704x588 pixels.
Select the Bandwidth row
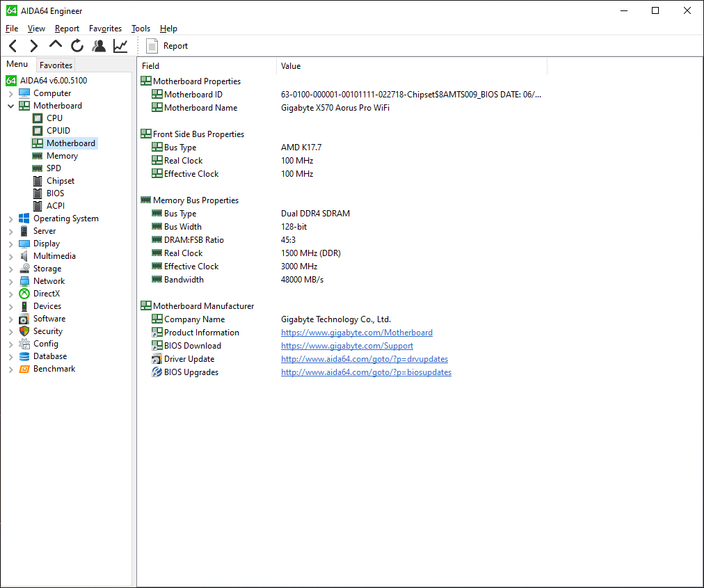click(x=342, y=280)
